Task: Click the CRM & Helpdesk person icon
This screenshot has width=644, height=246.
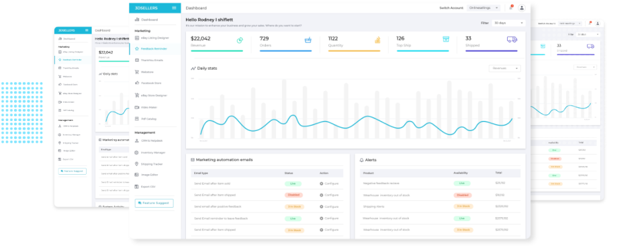Action: click(x=137, y=140)
